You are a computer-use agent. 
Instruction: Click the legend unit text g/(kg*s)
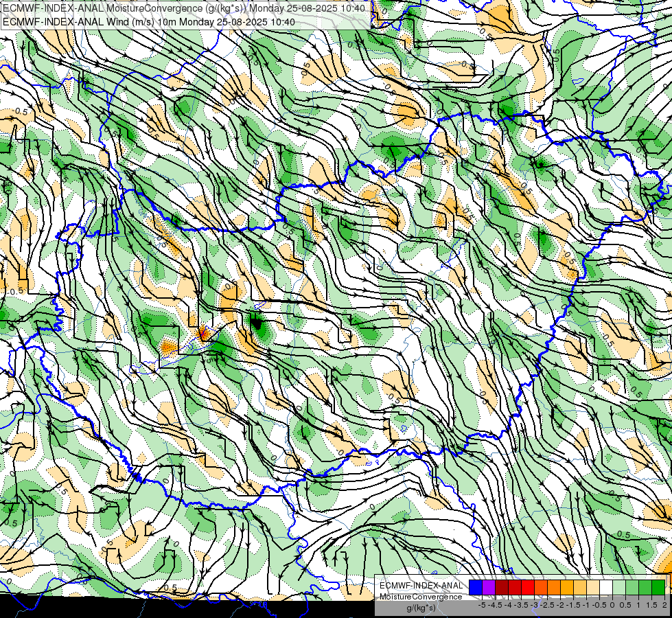point(421,608)
